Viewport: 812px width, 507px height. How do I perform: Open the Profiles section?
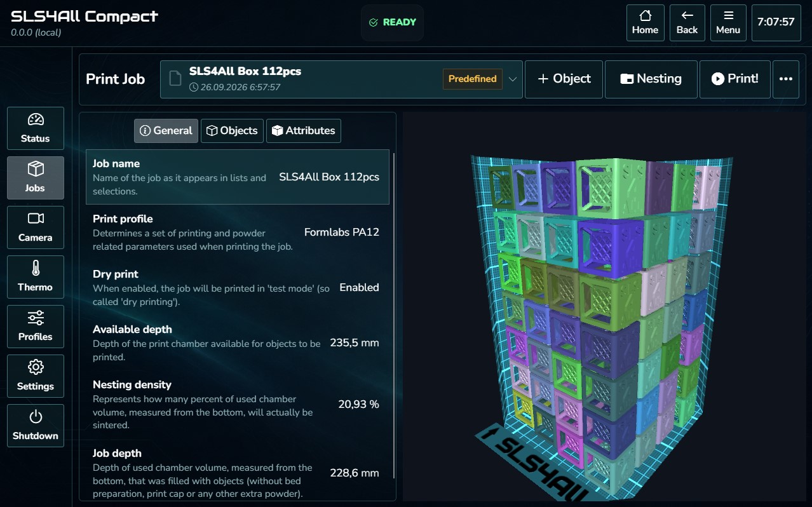[x=36, y=327]
